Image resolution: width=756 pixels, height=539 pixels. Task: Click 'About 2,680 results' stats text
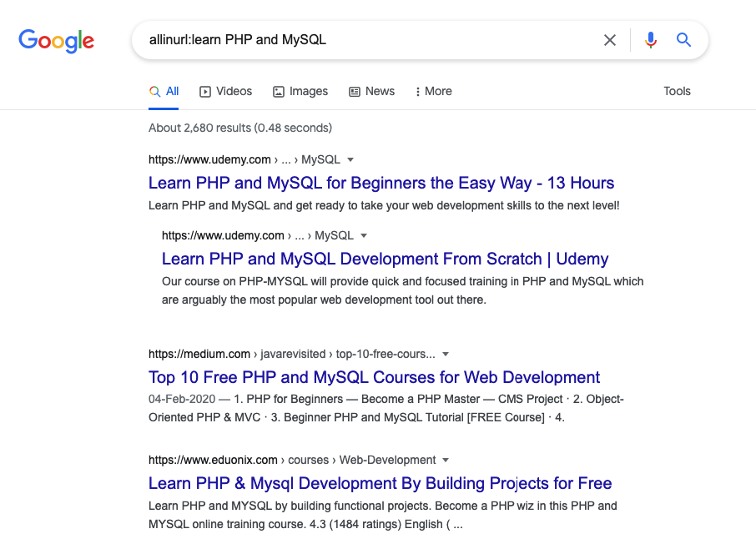coord(240,128)
